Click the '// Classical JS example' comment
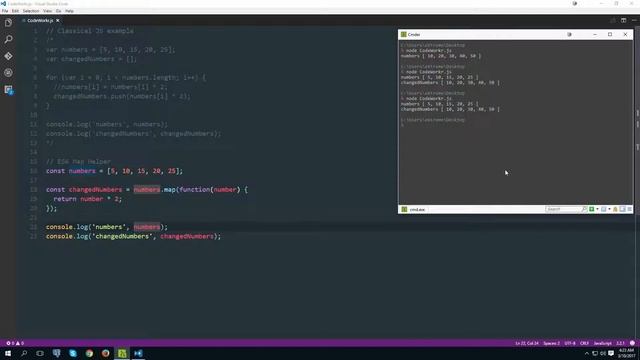The height and width of the screenshot is (360, 640). coord(90,31)
